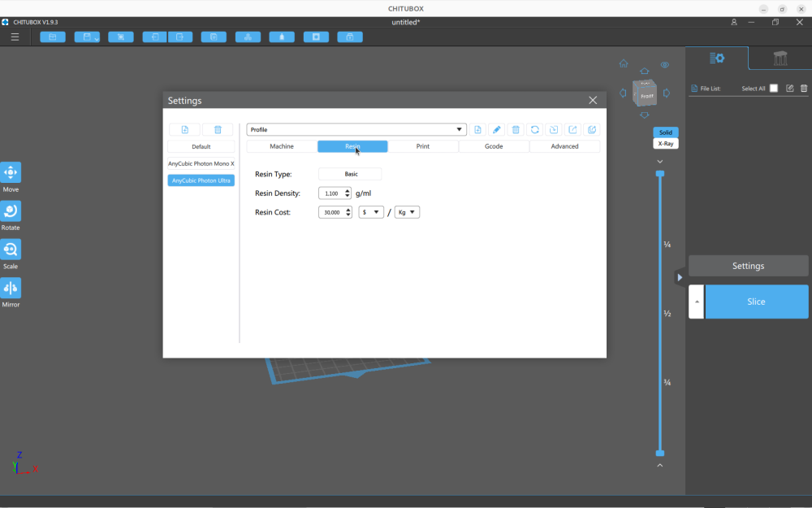Screen dimensions: 812x508
Task: Click the auto layout cubes toolbar icon
Action: [x=248, y=37]
